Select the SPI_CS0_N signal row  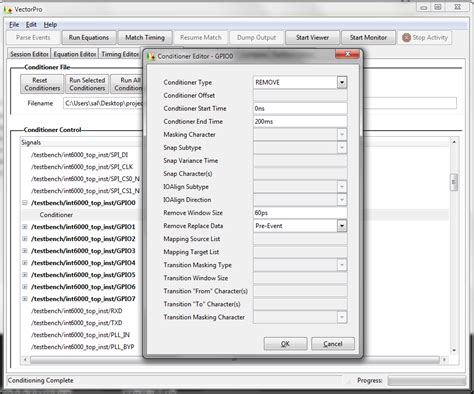coord(85,179)
